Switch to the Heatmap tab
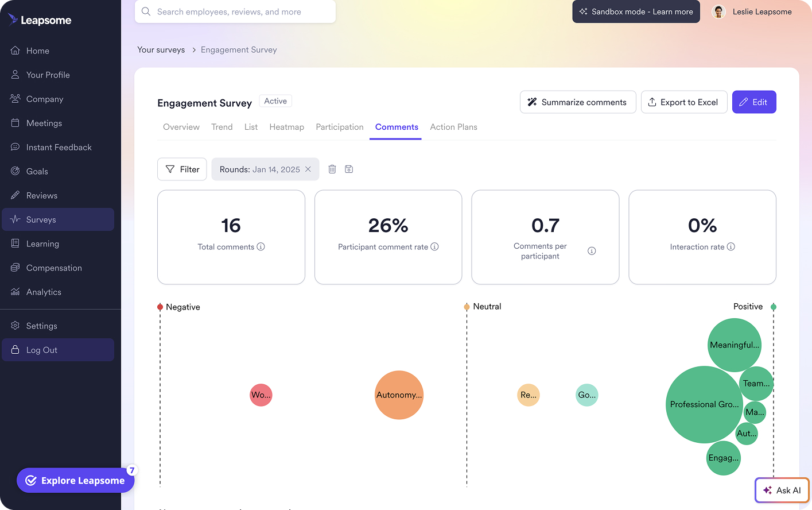The width and height of the screenshot is (812, 510). point(287,127)
